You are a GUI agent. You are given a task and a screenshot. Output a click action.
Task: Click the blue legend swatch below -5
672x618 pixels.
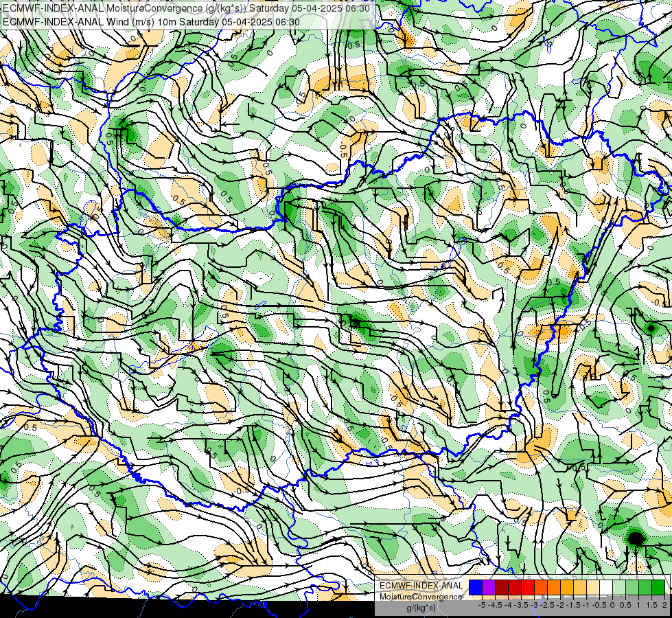(x=476, y=587)
